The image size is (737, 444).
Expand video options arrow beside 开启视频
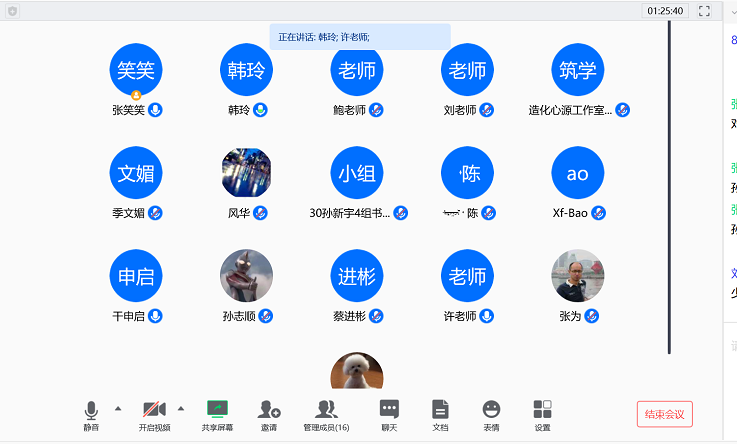(181, 408)
